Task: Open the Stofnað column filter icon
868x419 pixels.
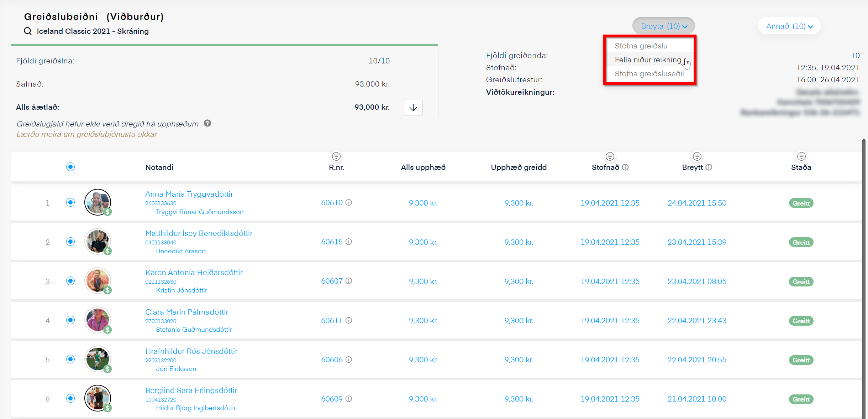Action: pos(610,156)
